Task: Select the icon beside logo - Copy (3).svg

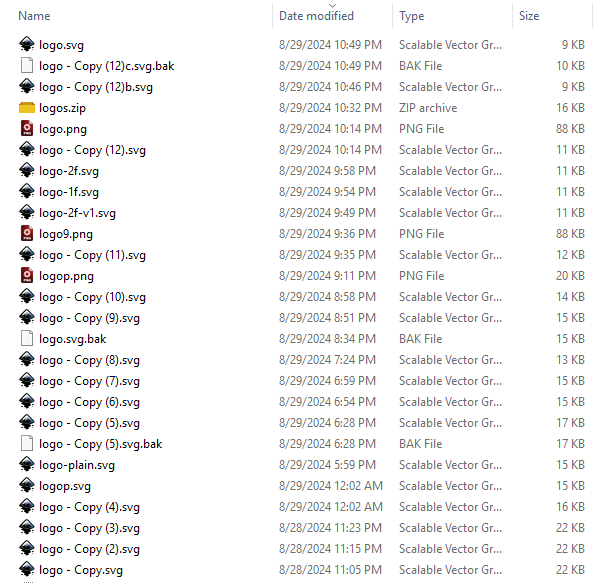Action: tap(27, 528)
